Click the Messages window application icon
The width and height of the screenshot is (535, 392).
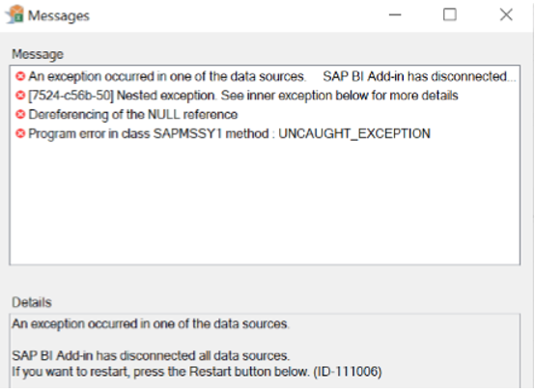point(14,14)
